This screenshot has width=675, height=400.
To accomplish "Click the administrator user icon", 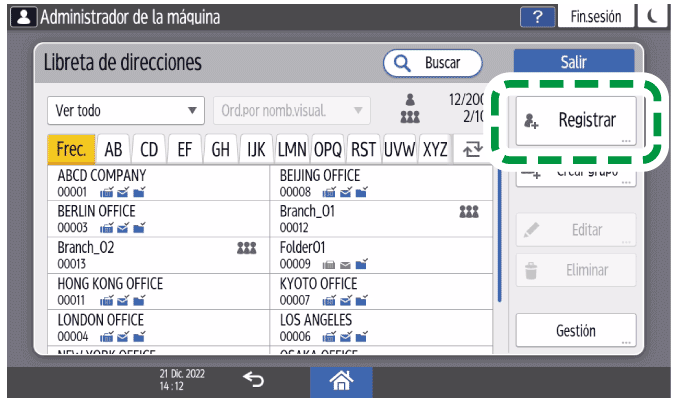I will click(x=21, y=17).
